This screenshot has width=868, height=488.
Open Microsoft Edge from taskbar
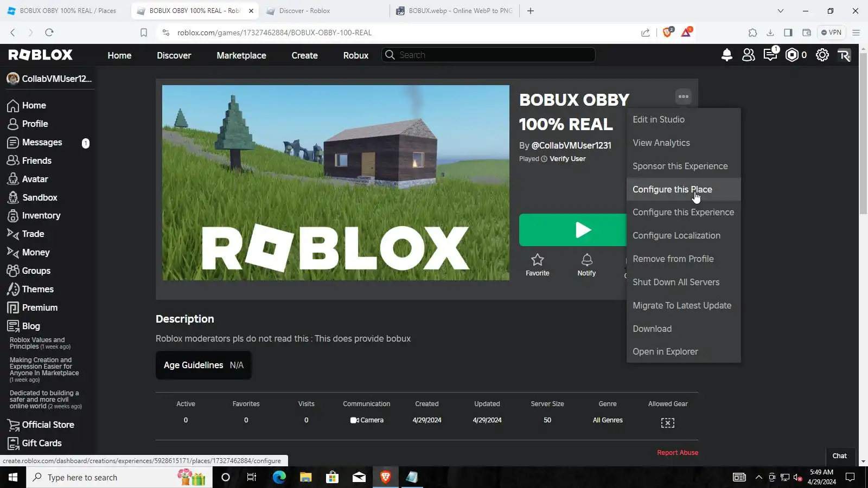(279, 477)
